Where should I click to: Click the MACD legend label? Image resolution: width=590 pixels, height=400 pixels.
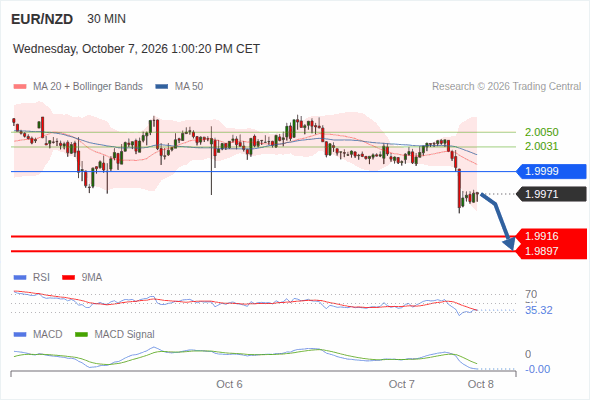point(47,335)
